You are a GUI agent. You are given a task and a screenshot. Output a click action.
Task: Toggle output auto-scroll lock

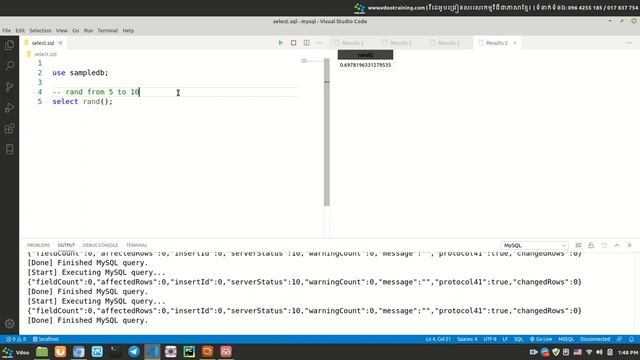[591, 245]
